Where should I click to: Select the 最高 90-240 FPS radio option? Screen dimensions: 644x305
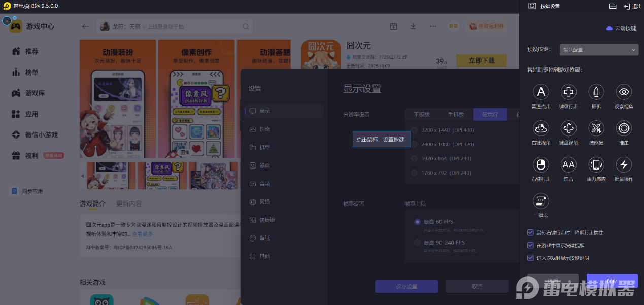[418, 243]
